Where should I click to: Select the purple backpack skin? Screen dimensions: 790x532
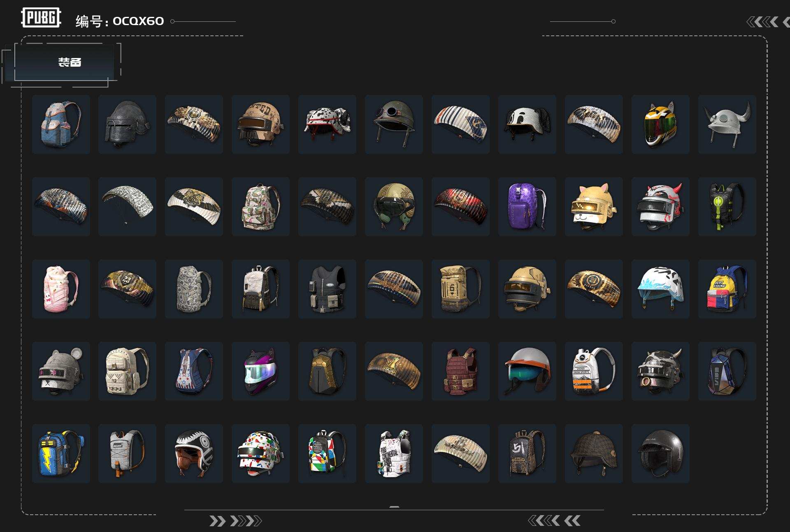(x=527, y=207)
